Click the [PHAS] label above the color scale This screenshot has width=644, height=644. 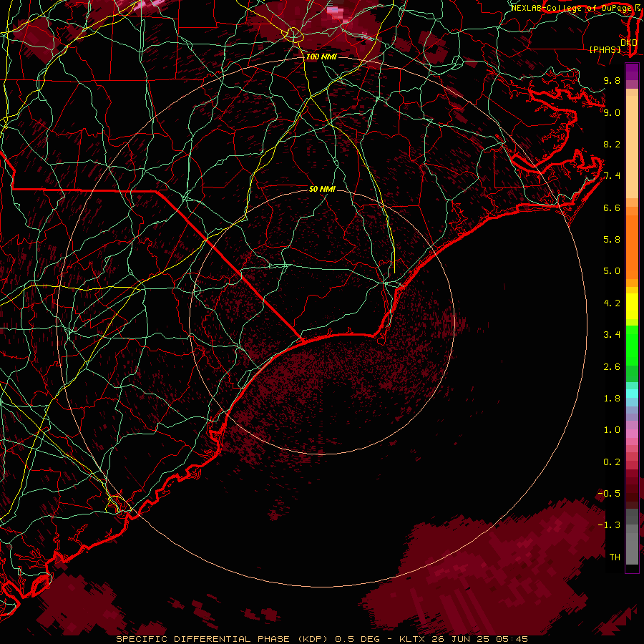pyautogui.click(x=605, y=49)
